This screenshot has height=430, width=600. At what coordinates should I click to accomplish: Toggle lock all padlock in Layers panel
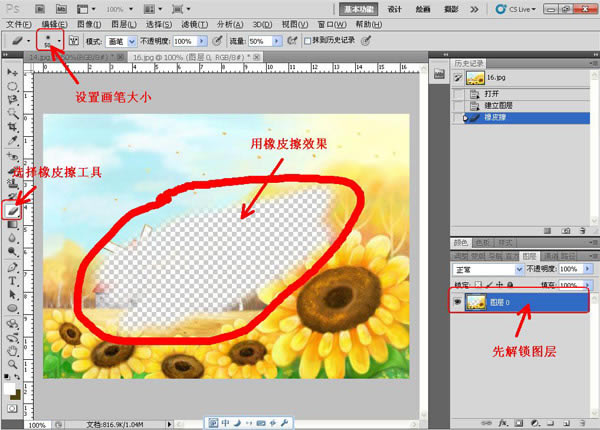[510, 285]
